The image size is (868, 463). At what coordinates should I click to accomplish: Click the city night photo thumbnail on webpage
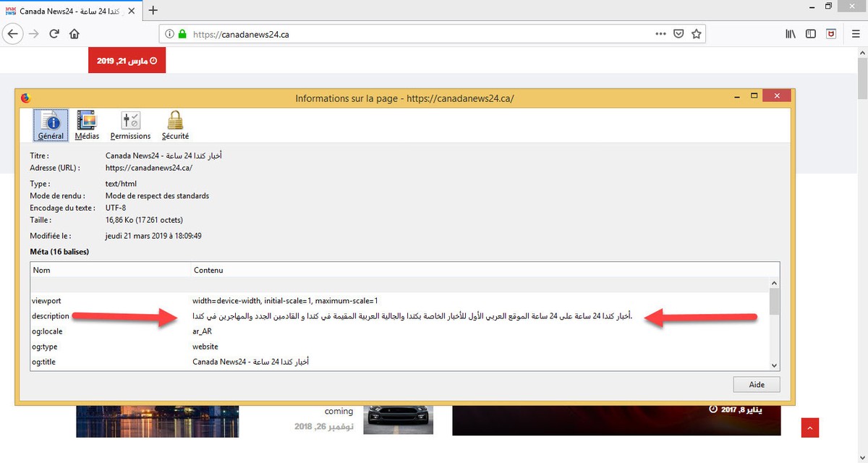click(157, 421)
